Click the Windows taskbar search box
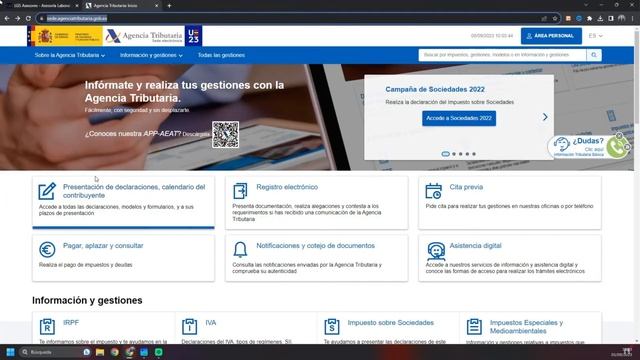This screenshot has height=360, width=640. (x=55, y=352)
